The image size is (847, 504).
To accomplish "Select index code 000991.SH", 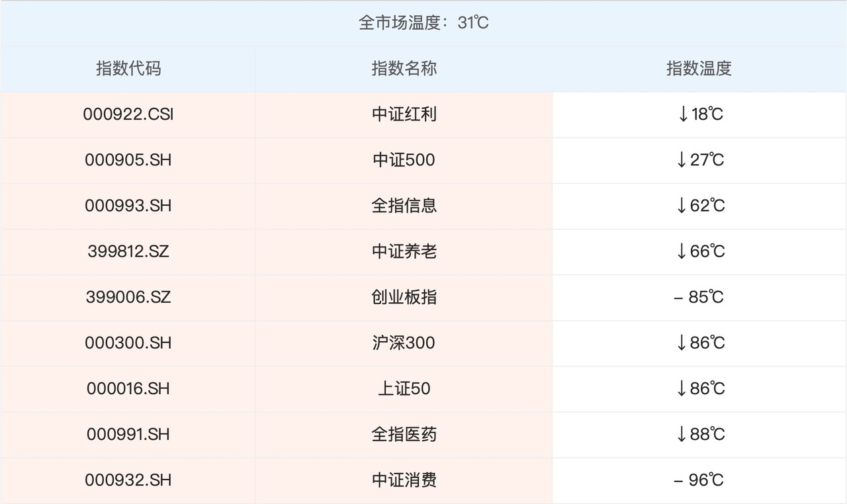I will click(x=128, y=434).
